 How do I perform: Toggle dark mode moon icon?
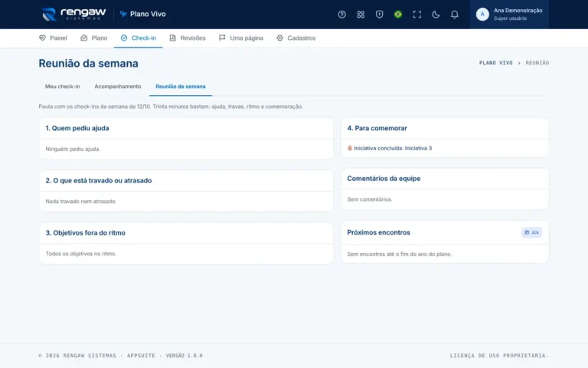click(x=436, y=15)
